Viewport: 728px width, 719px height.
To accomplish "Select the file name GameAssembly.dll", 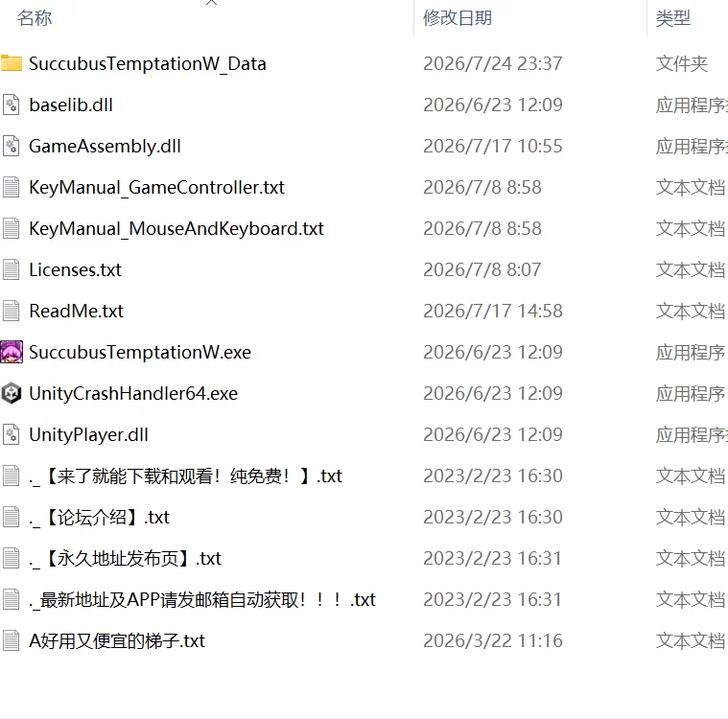I will coord(105,147).
